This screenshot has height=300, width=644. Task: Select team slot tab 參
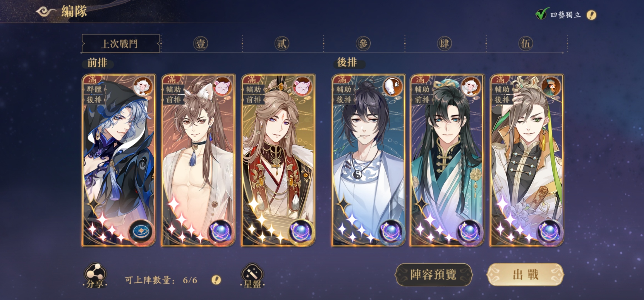click(363, 44)
